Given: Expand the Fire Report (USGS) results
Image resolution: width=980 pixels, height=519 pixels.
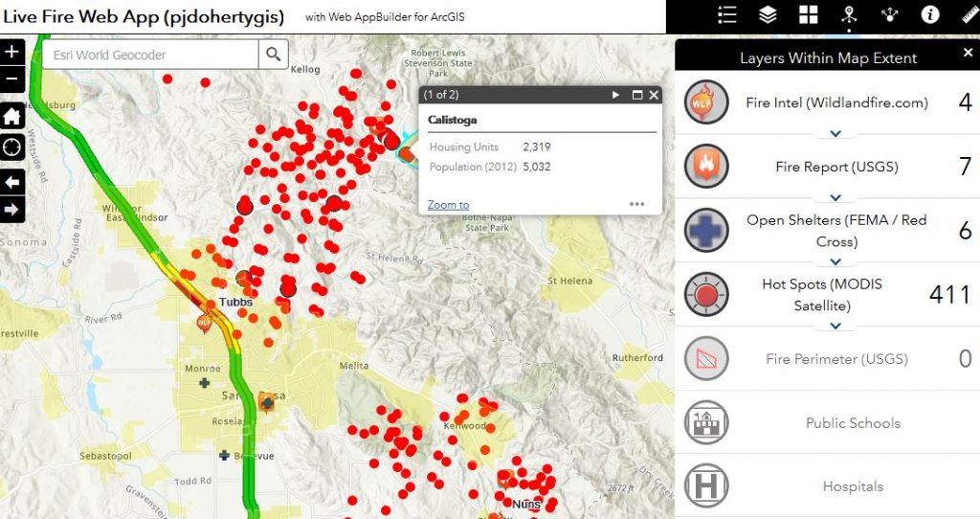Looking at the screenshot, I should (x=835, y=198).
